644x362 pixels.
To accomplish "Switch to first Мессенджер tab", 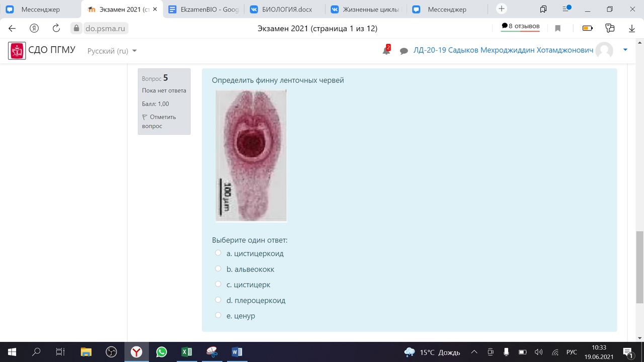I will 40,10.
